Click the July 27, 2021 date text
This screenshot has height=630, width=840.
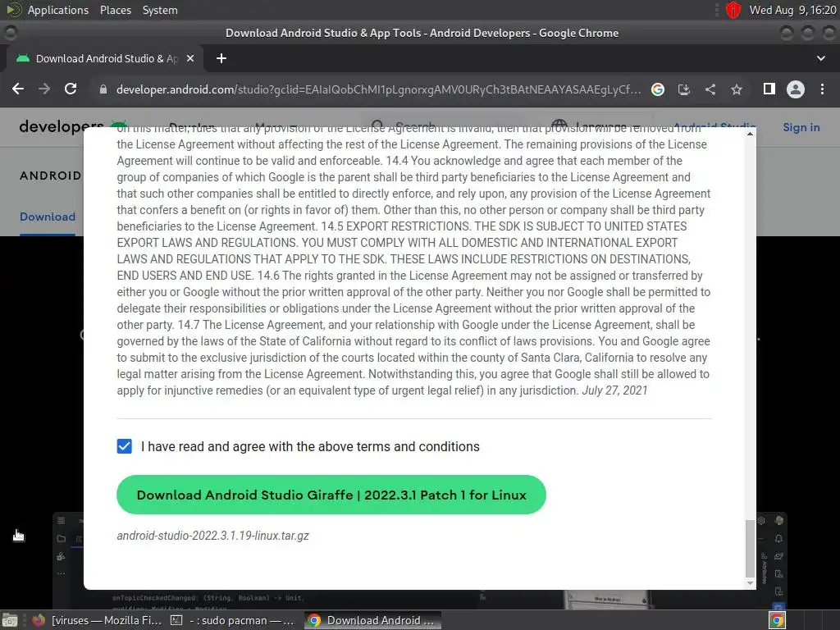pos(614,390)
